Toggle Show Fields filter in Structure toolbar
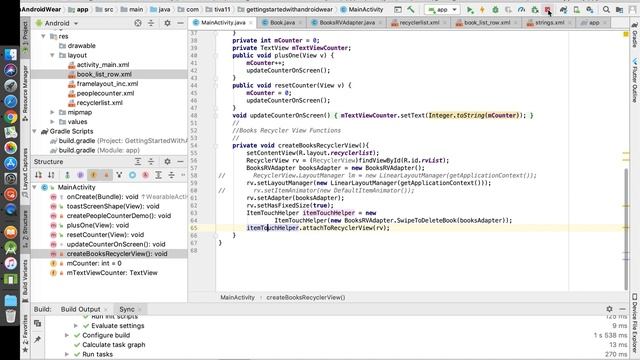The image size is (640, 360). (x=93, y=175)
